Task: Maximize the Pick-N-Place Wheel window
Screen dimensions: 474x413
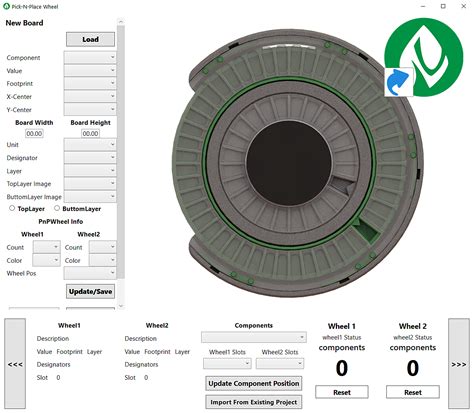Action: pyautogui.click(x=443, y=6)
